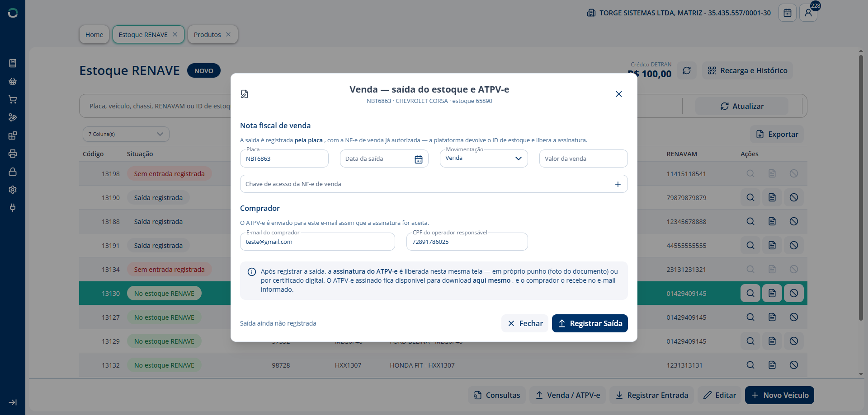Viewport: 868px width, 415px height.
Task: Open calendar picker in Data da saída
Action: click(x=419, y=159)
